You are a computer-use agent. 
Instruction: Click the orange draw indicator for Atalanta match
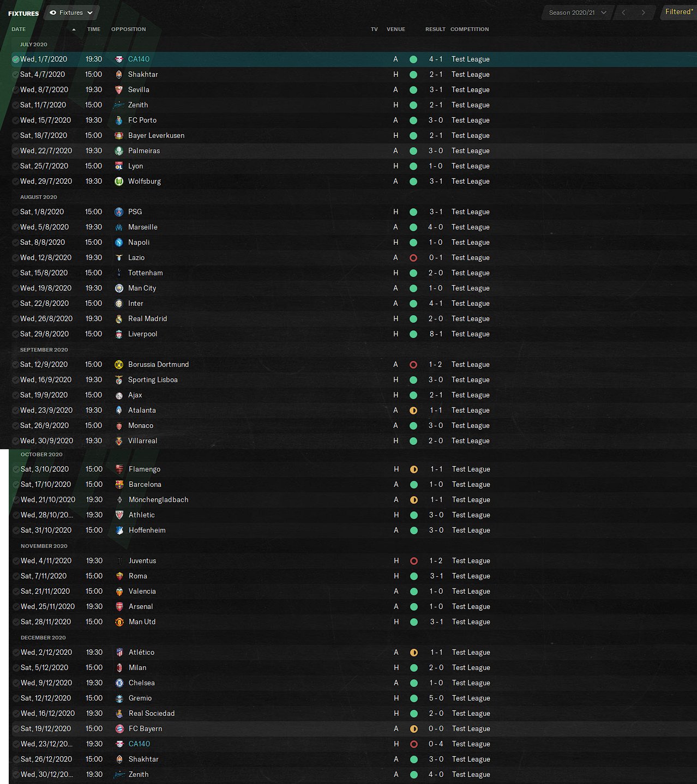413,411
